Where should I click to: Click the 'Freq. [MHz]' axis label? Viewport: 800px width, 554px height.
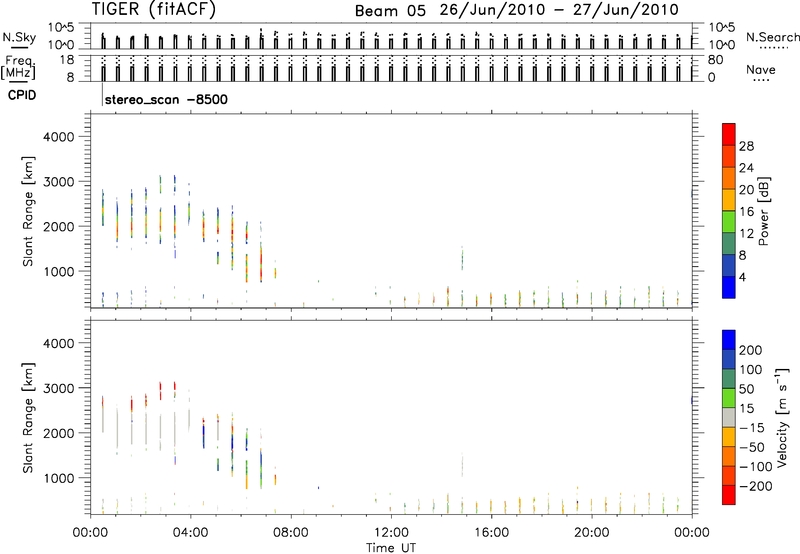[x=18, y=67]
